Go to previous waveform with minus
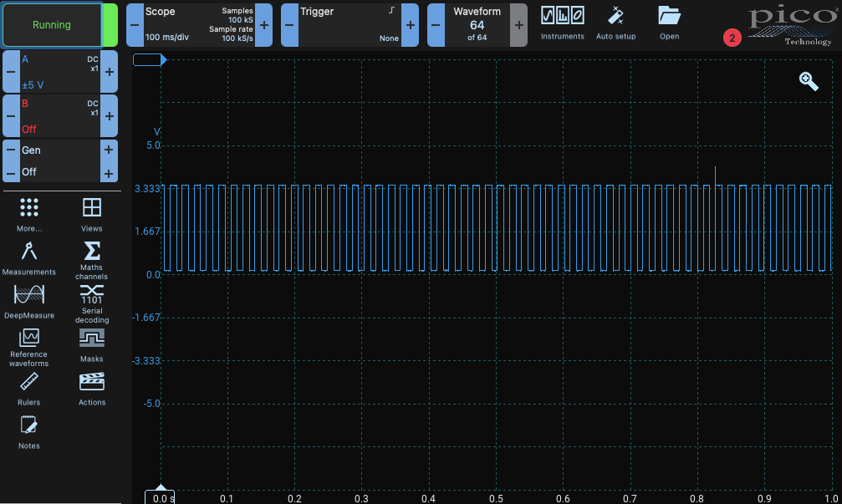This screenshot has height=504, width=842. pos(436,25)
